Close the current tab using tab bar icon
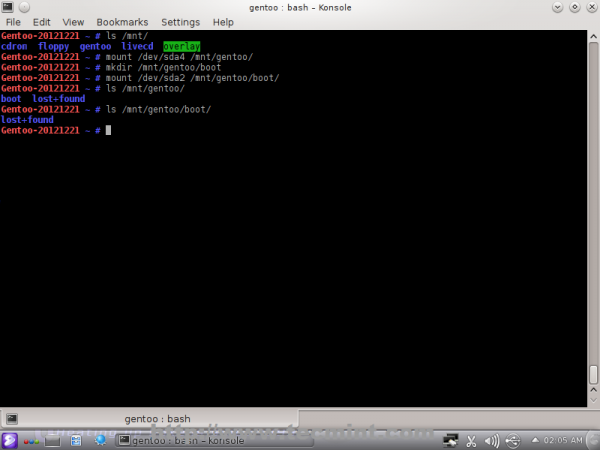This screenshot has height=450, width=600. click(588, 418)
